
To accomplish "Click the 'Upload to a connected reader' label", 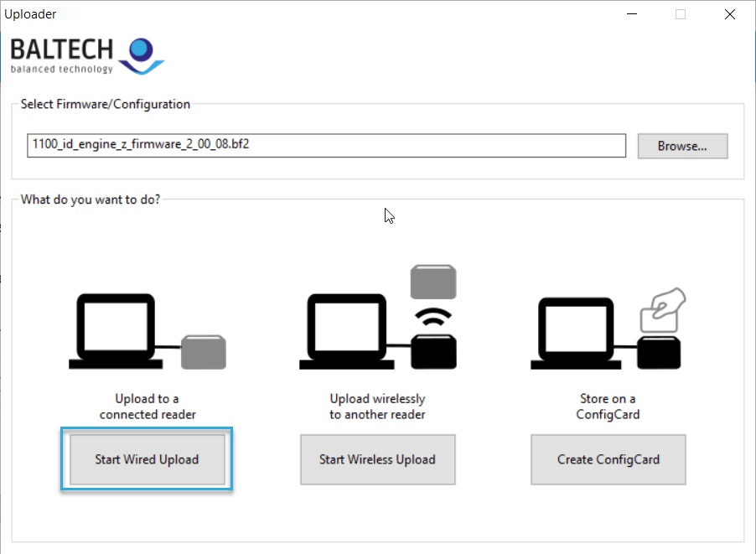I will point(148,406).
